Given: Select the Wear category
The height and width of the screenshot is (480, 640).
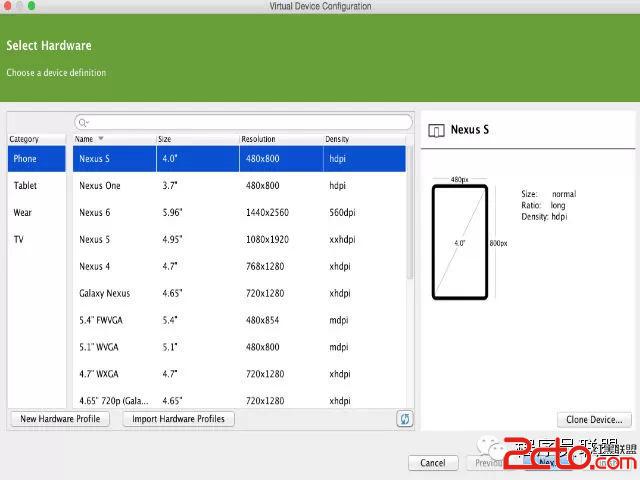Looking at the screenshot, I should pyautogui.click(x=36, y=213).
